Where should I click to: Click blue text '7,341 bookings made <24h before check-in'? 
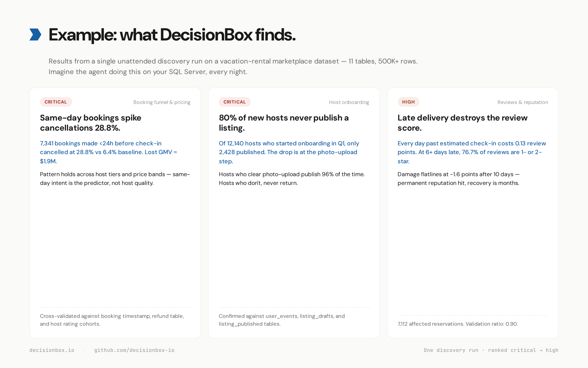pos(108,152)
